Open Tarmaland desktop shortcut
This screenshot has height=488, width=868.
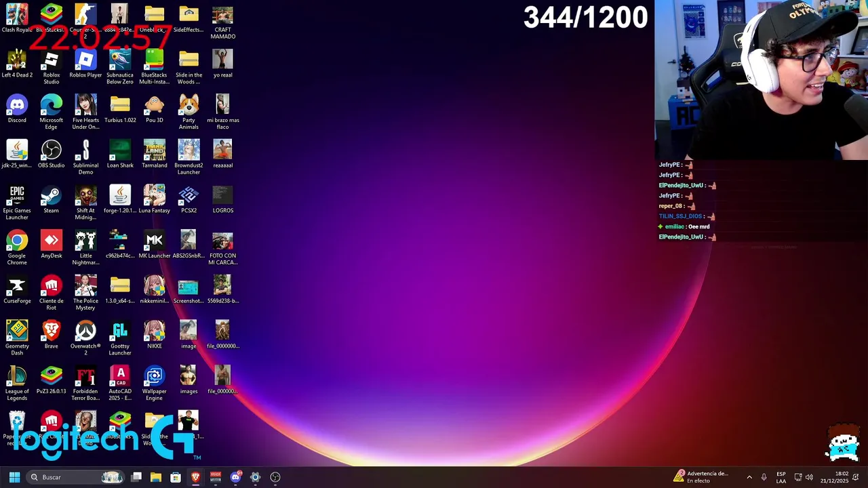pos(154,155)
